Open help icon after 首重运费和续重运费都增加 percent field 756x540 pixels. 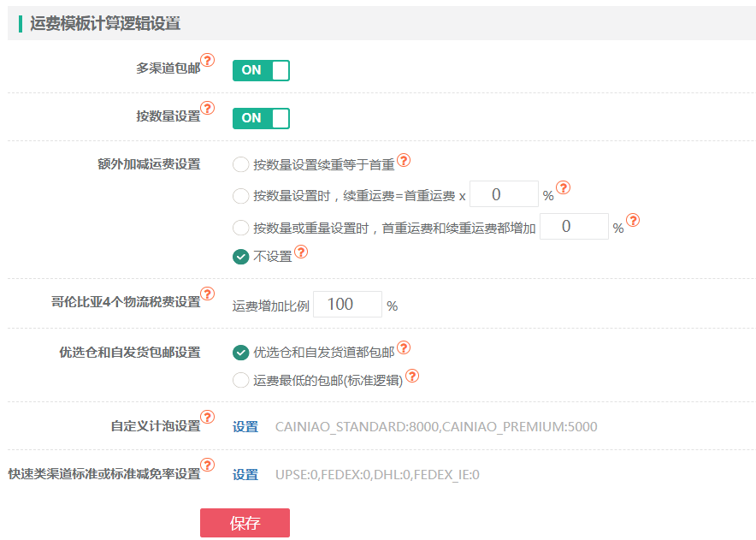[x=633, y=220]
